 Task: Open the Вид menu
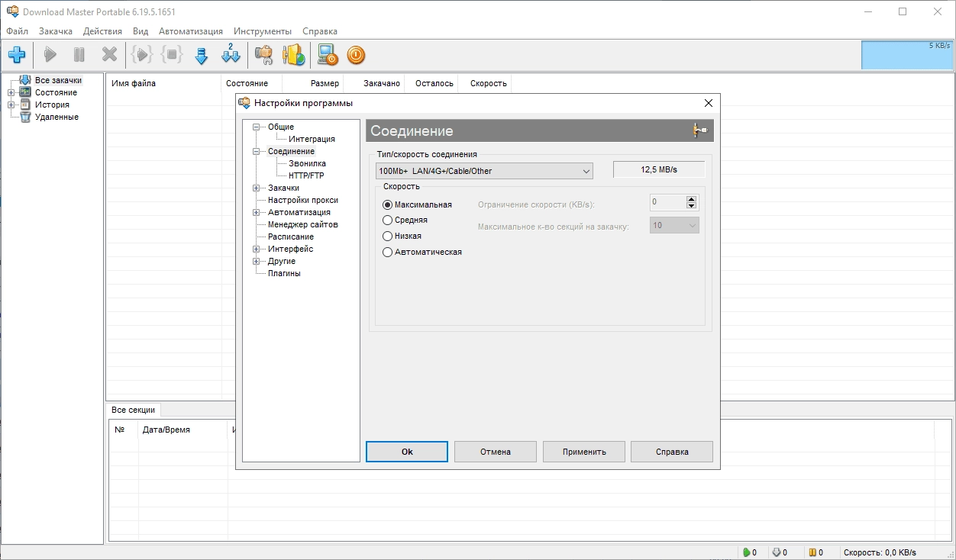[x=140, y=31]
